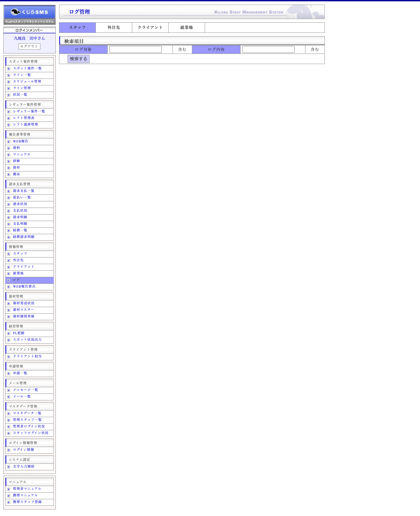Viewport: 420px width, 516px height.
Task: Click the ログアウト button
Action: coord(29,46)
